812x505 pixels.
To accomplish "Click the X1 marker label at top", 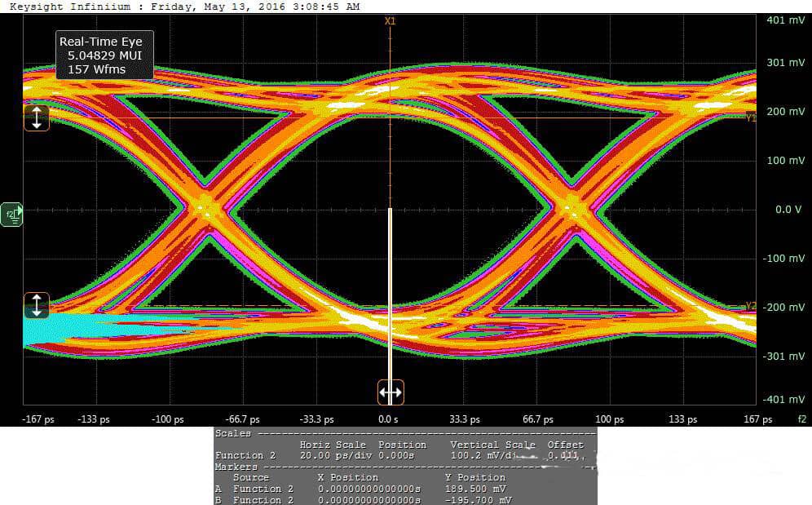I will point(390,20).
